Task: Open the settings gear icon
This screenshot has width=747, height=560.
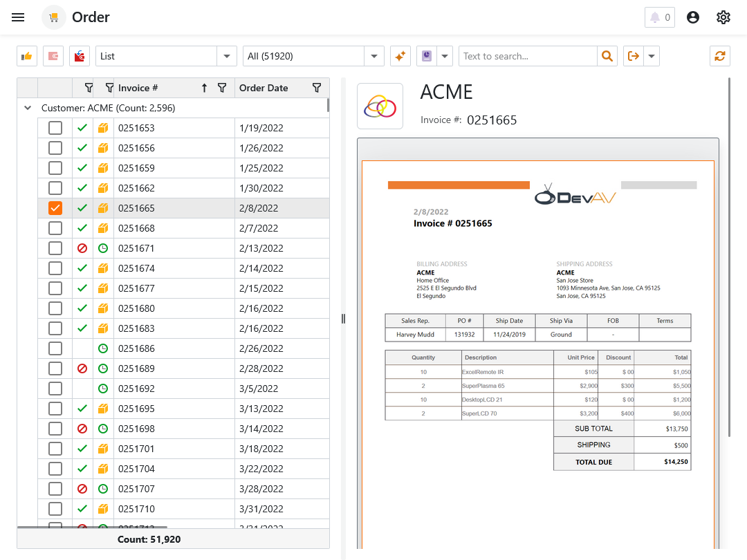Action: click(723, 17)
